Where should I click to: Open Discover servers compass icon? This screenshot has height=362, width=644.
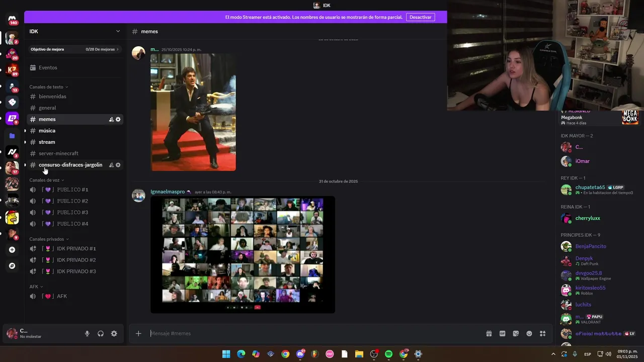pyautogui.click(x=12, y=266)
